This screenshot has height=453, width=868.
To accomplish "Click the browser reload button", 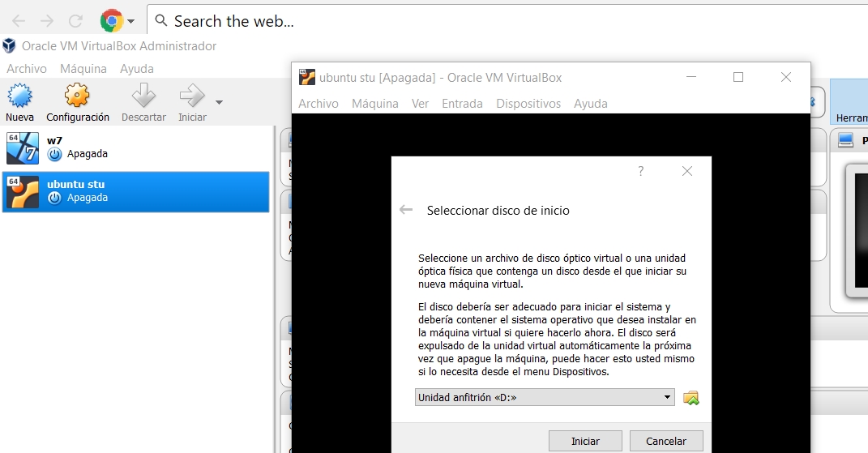I will (75, 21).
